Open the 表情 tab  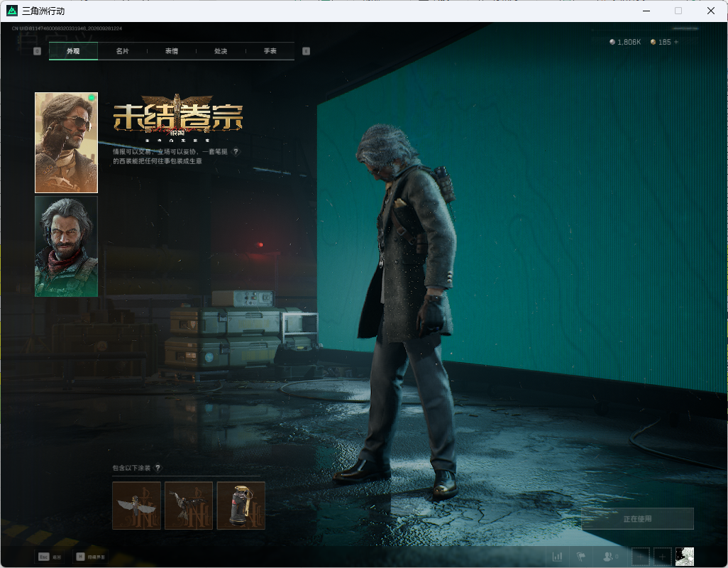point(171,51)
